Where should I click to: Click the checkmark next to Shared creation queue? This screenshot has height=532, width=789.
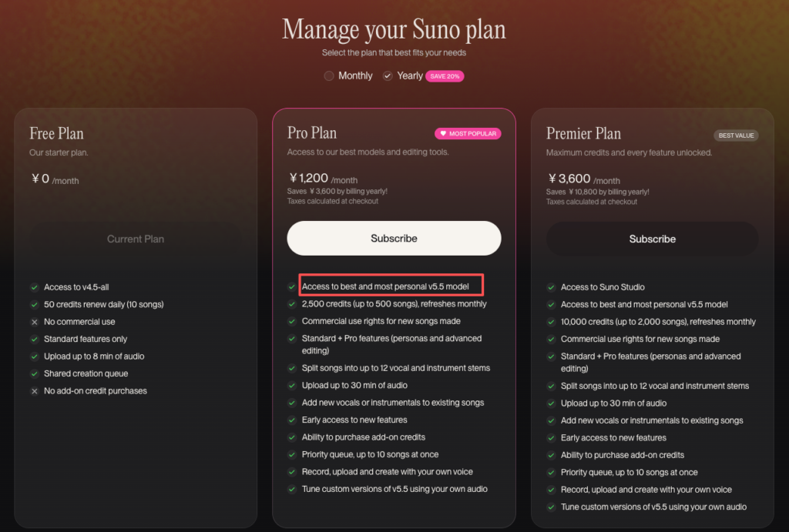click(x=35, y=373)
